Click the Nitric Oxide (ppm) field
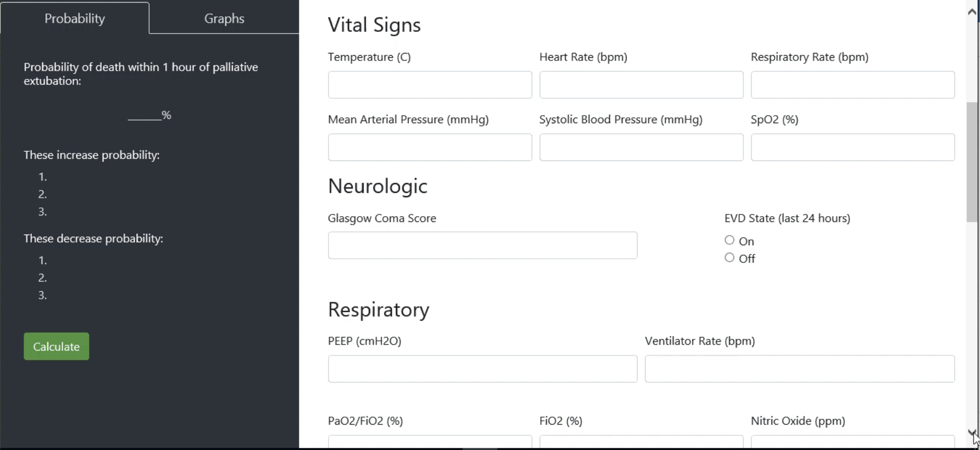The width and height of the screenshot is (980, 450). (853, 442)
